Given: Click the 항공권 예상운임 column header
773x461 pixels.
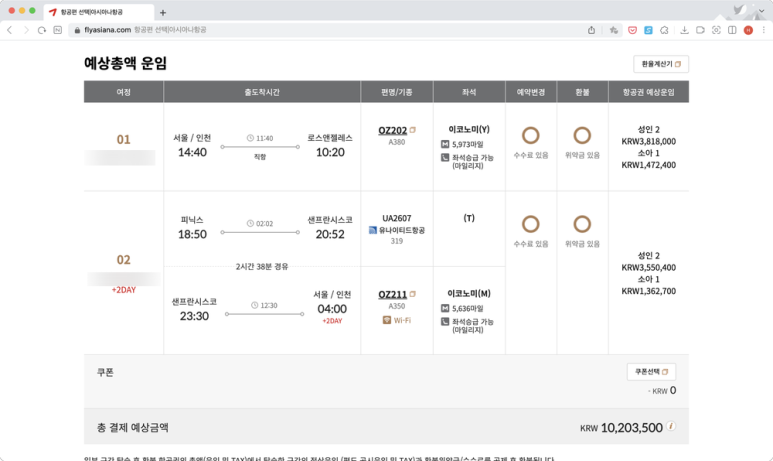Looking at the screenshot, I should click(648, 92).
